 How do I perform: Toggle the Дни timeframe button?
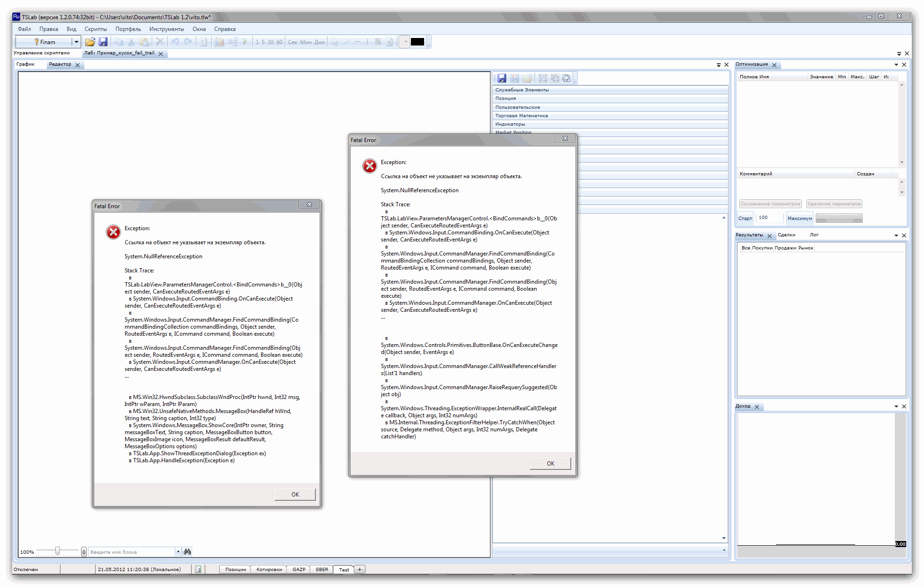tap(320, 42)
